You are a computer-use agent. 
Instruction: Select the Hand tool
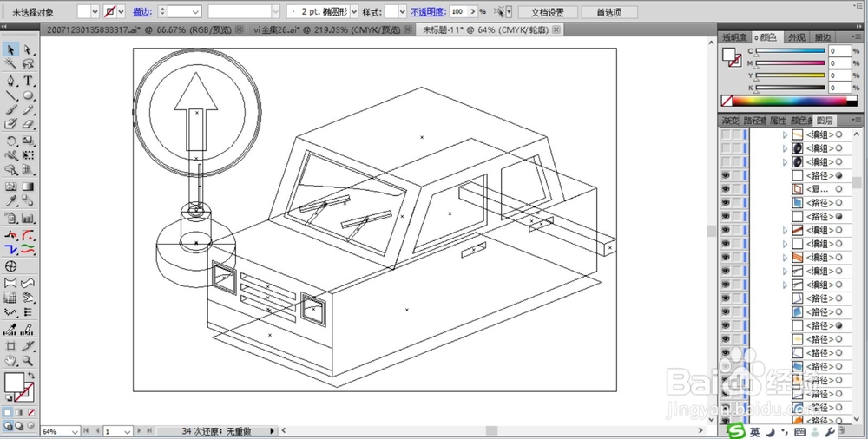10,360
